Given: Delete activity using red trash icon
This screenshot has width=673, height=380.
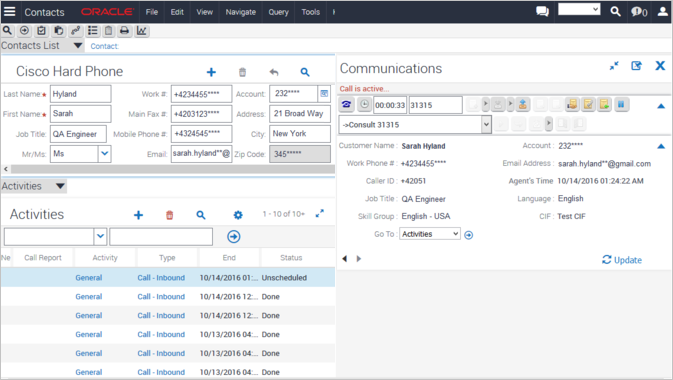Looking at the screenshot, I should [170, 215].
